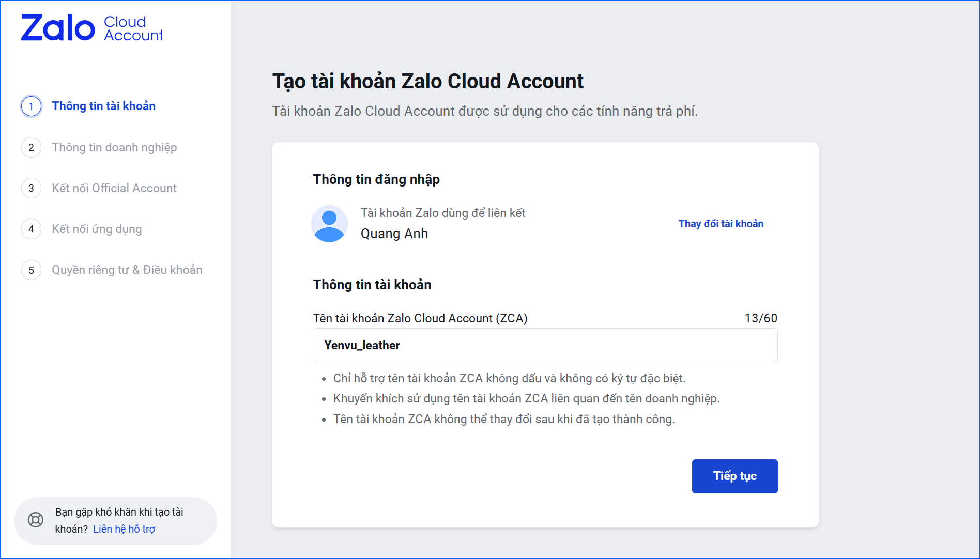This screenshot has height=559, width=980.
Task: Click the Quang Anh account name
Action: 394,234
